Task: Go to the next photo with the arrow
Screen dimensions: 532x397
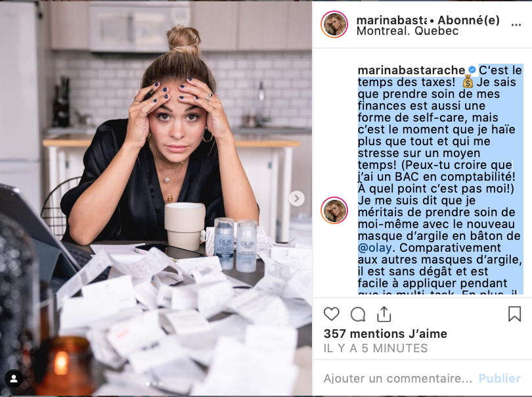Action: (296, 198)
